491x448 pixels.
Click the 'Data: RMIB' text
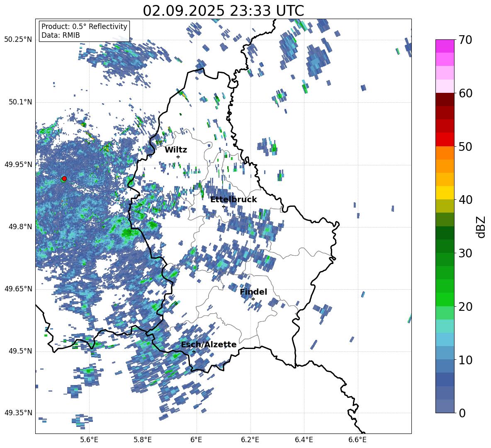[61, 35]
